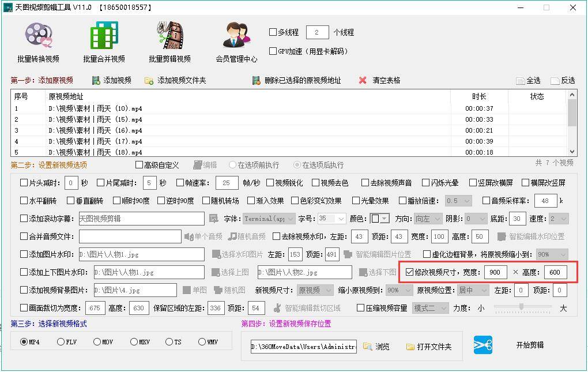Open 批量剪辑视频 filmstrip icon
Screen dimensions: 588x372
(x=170, y=35)
